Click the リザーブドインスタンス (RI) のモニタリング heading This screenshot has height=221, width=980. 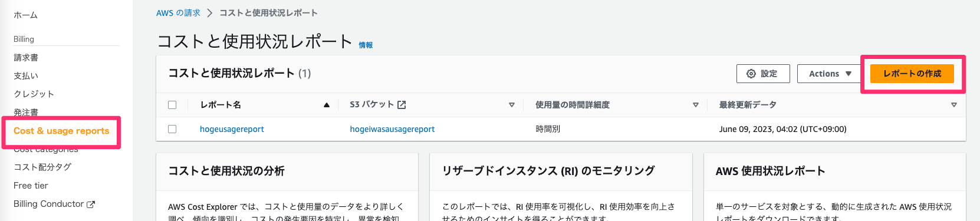click(548, 171)
